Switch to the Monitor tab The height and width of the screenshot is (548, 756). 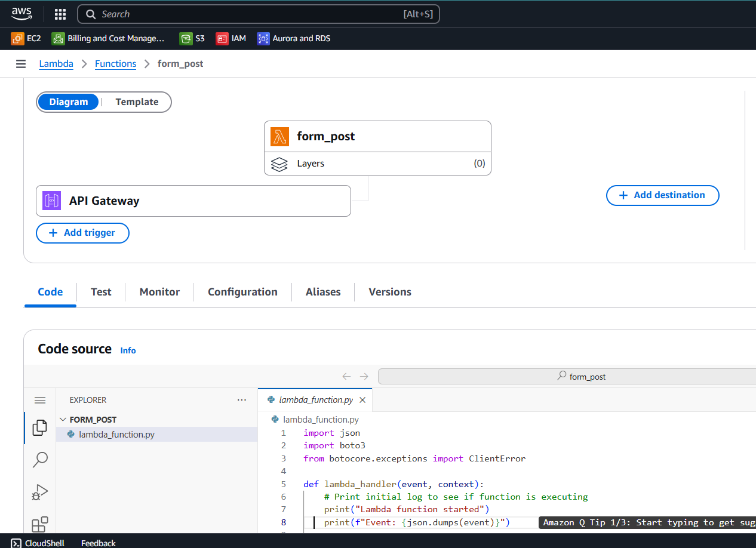pyautogui.click(x=159, y=292)
